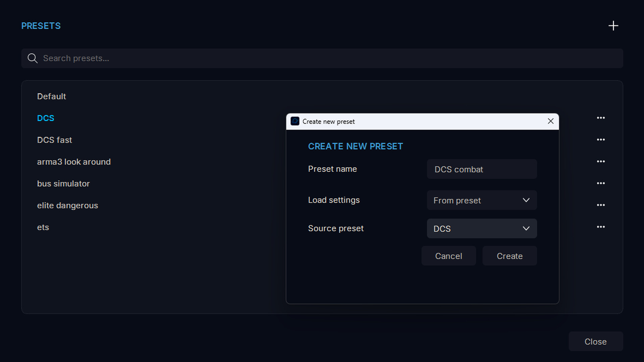Image resolution: width=644 pixels, height=362 pixels.
Task: Open three-dot menu for DCS preset
Action: pyautogui.click(x=601, y=118)
